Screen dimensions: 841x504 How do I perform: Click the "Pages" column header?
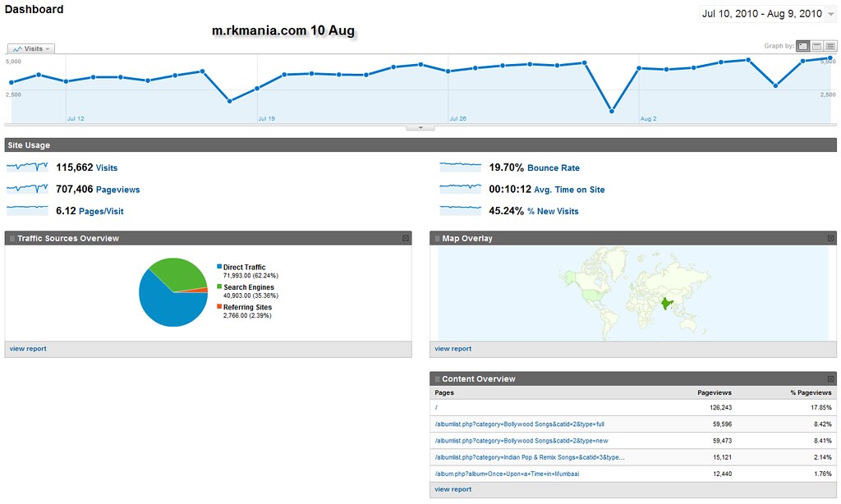pyautogui.click(x=444, y=392)
